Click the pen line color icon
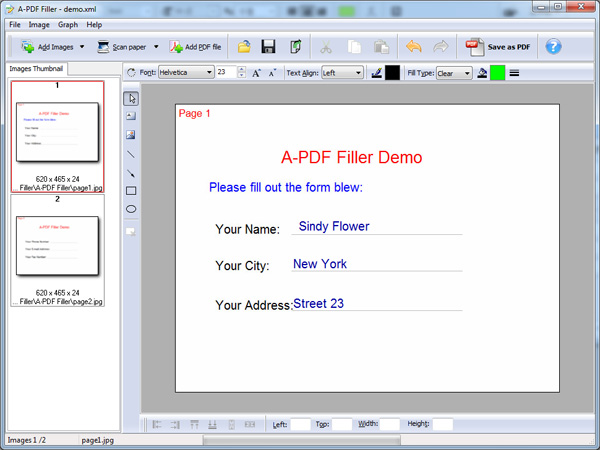 click(377, 73)
